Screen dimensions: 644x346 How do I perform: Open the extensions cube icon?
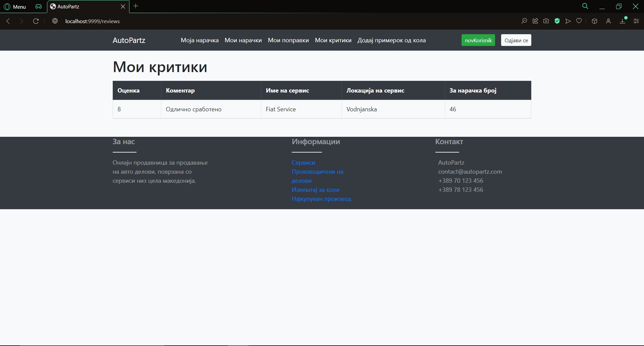(x=594, y=21)
